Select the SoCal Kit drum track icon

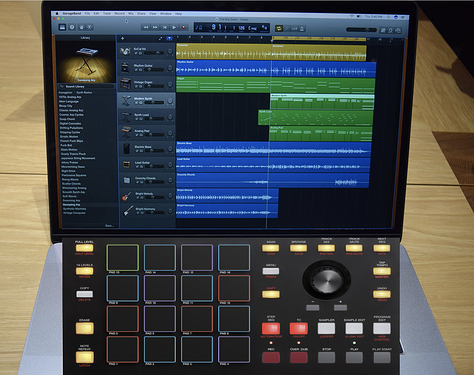pos(125,51)
